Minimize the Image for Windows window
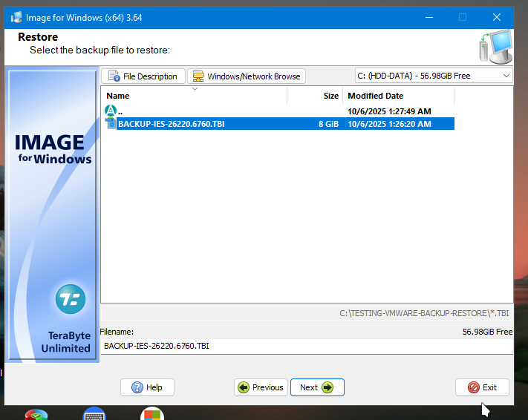This screenshot has width=528, height=420. tap(429, 17)
